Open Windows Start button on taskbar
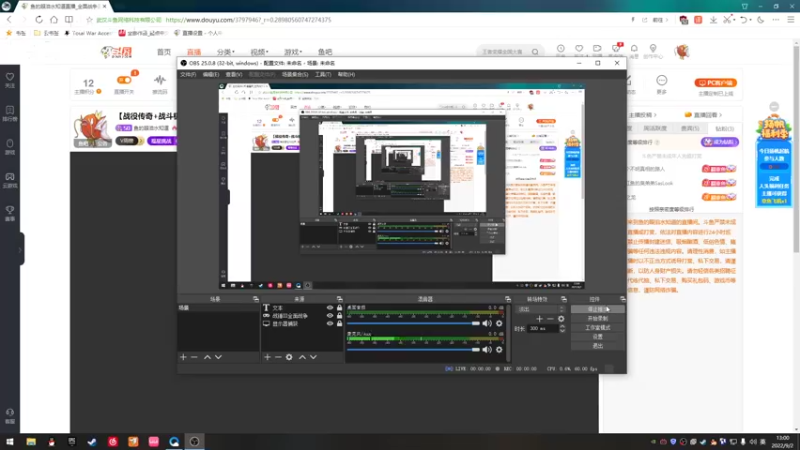This screenshot has width=800, height=450. [10, 442]
